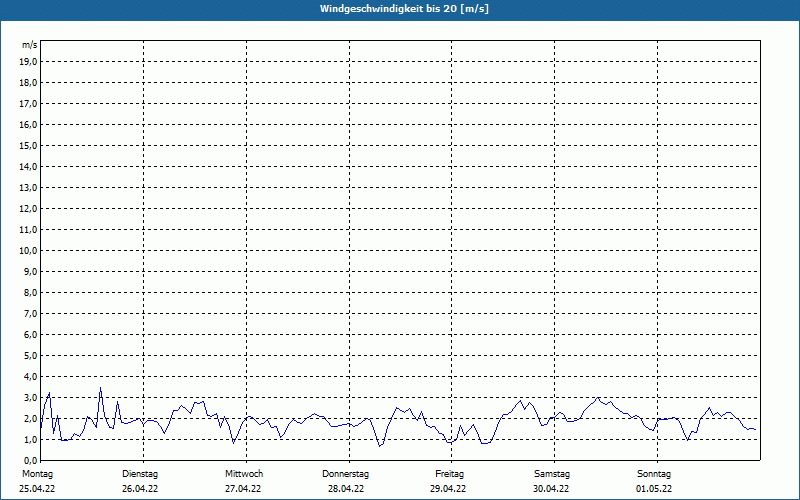Click the 12,0 y-axis label
The width and height of the screenshot is (800, 500).
pos(29,209)
